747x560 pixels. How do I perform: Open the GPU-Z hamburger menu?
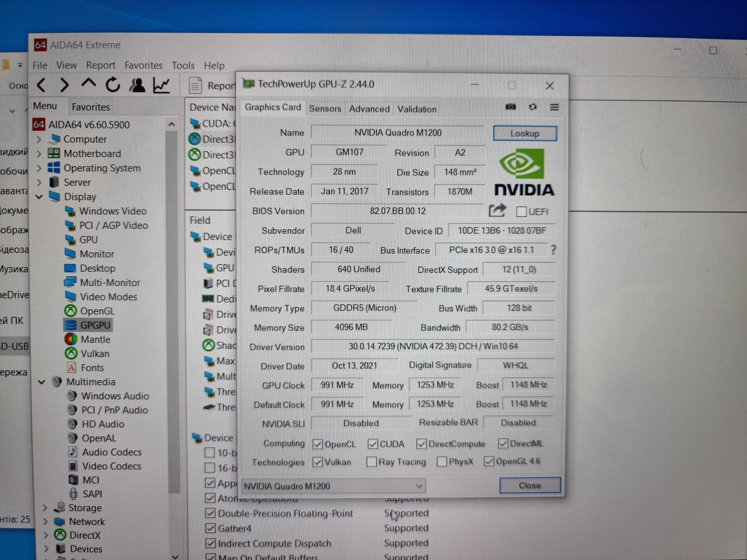coord(554,107)
